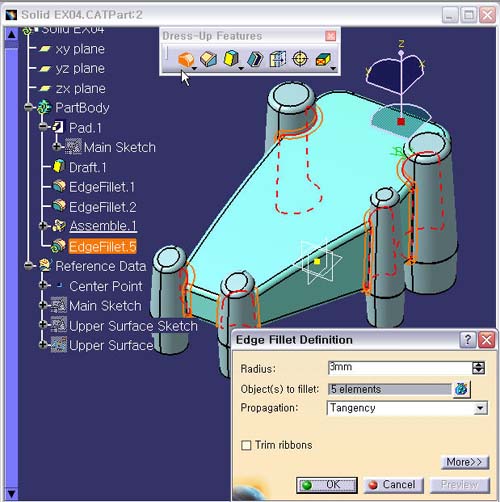Collapse the PartBody tree node
Image resolution: width=500 pixels, height=502 pixels.
click(29, 107)
